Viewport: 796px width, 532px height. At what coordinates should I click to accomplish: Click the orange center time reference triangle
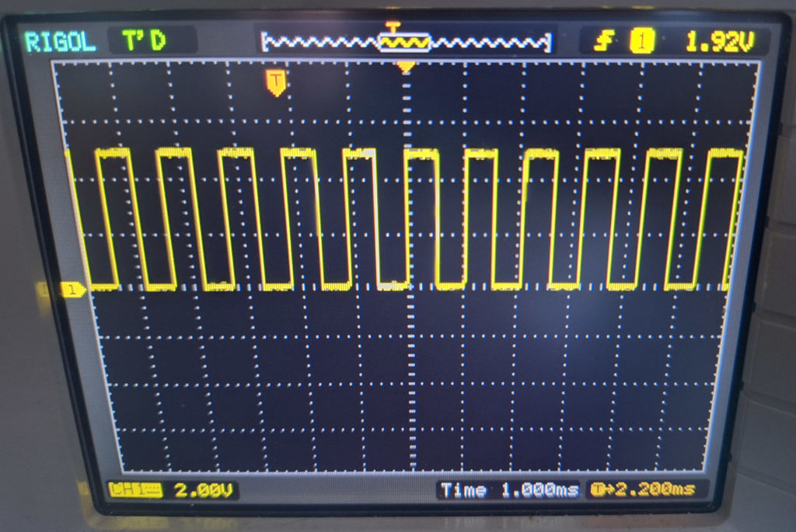coord(406,67)
